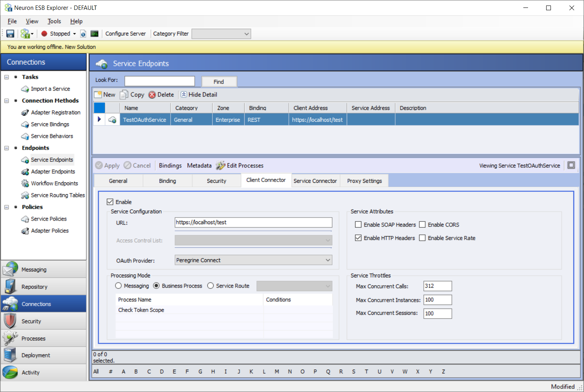Click the Service Bindings icon
The image size is (584, 392).
25,124
